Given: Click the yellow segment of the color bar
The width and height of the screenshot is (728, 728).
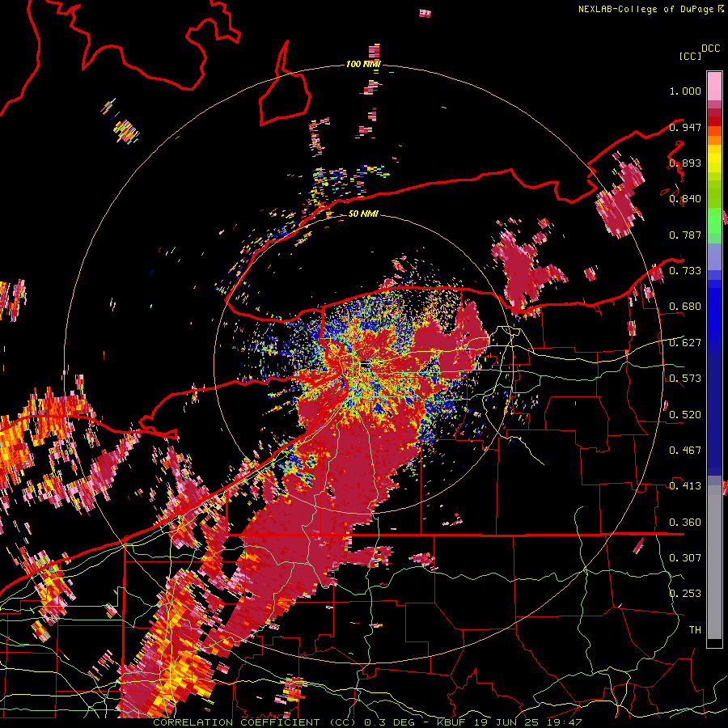Looking at the screenshot, I should click(714, 159).
